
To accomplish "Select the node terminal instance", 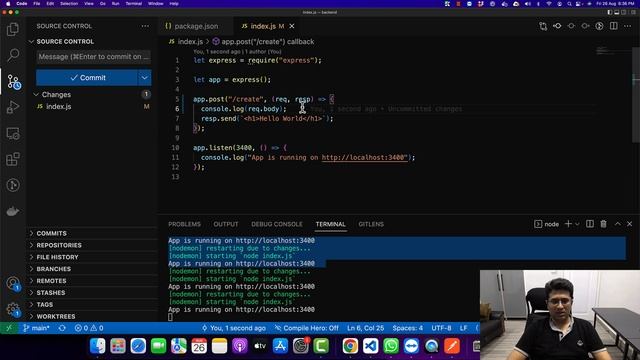I will point(547,224).
